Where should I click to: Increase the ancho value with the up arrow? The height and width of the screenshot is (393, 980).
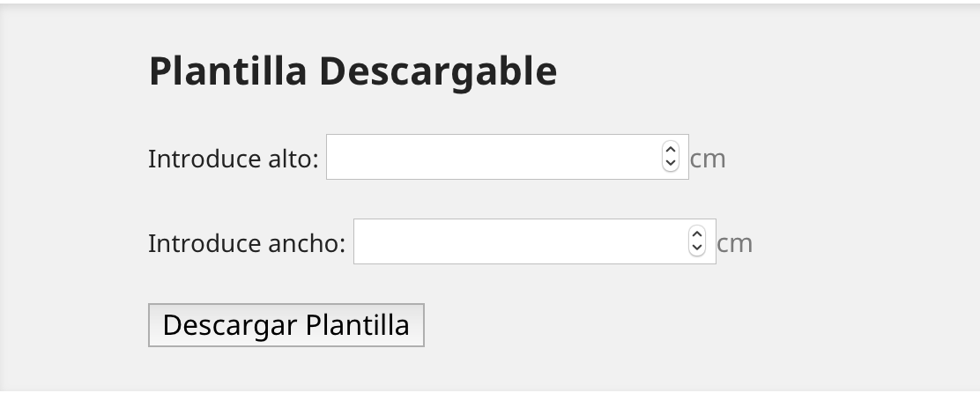697,235
